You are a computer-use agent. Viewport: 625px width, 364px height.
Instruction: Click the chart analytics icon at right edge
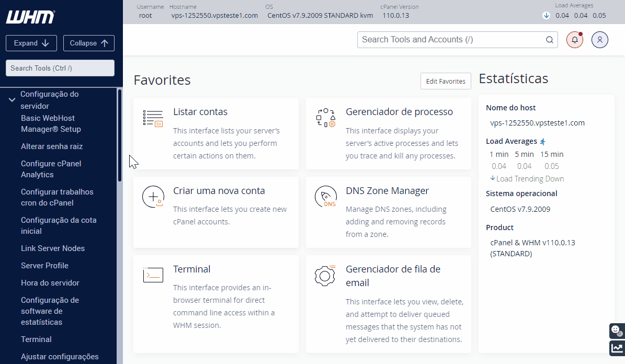(x=617, y=348)
